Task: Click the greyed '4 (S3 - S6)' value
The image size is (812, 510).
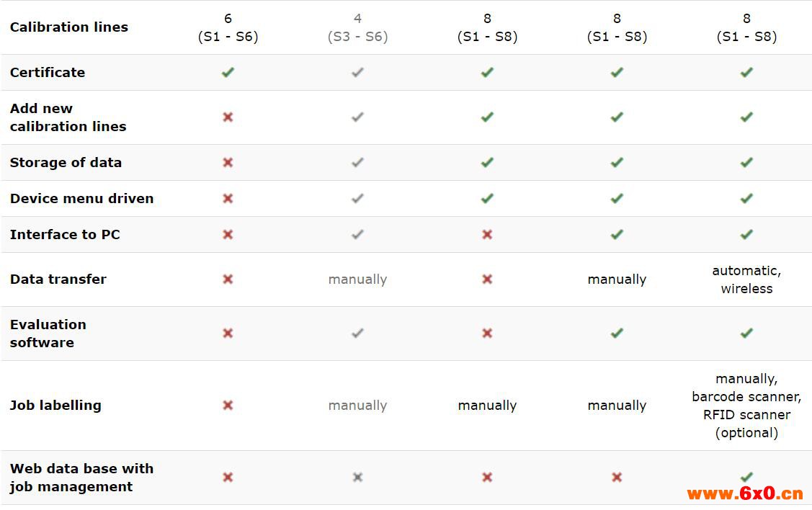Action: [357, 27]
